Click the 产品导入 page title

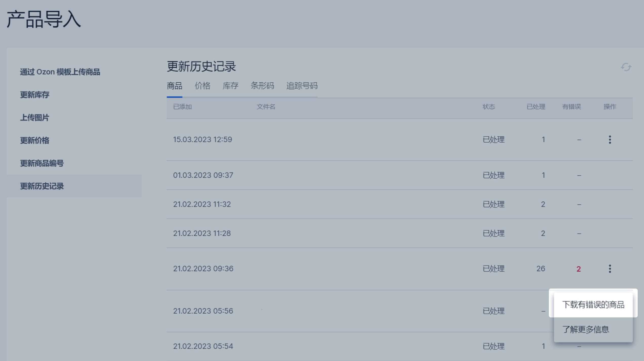pyautogui.click(x=44, y=20)
